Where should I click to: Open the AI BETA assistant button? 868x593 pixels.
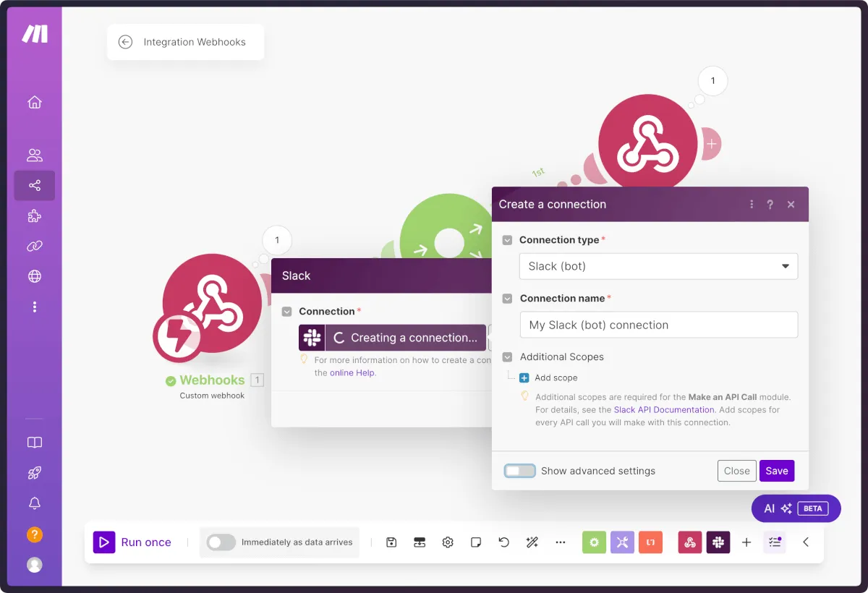click(x=796, y=508)
